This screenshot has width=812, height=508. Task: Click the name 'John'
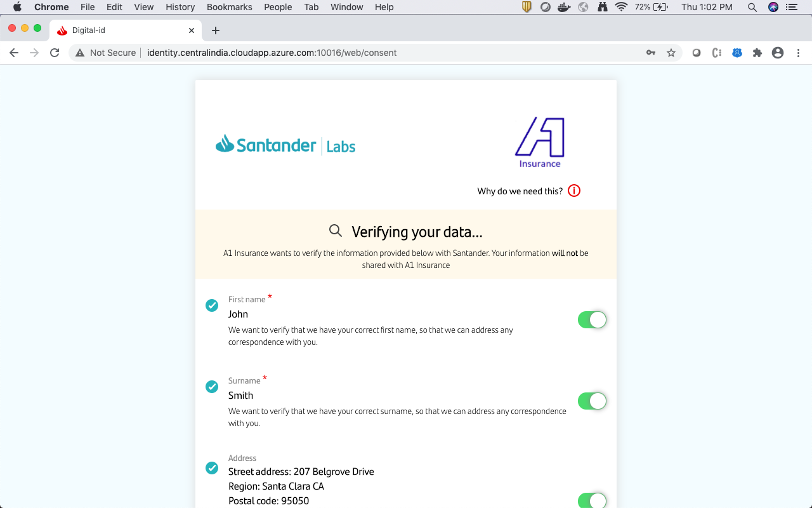(x=238, y=314)
